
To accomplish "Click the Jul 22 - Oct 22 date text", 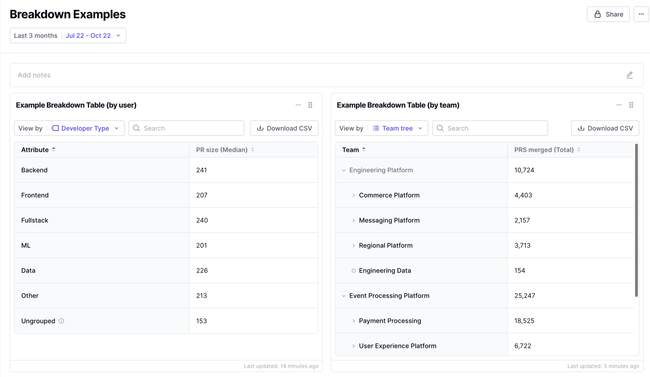I will [88, 36].
